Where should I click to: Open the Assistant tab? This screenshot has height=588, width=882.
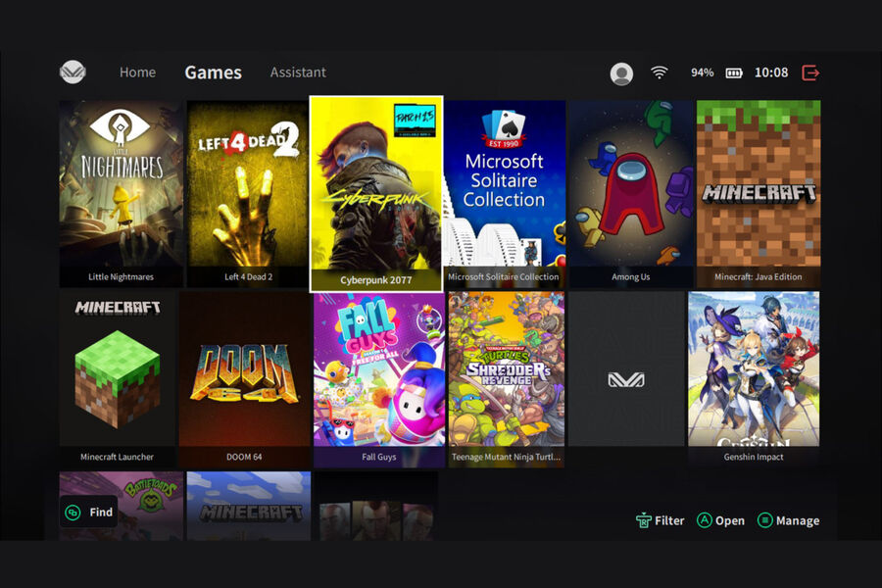pyautogui.click(x=298, y=73)
